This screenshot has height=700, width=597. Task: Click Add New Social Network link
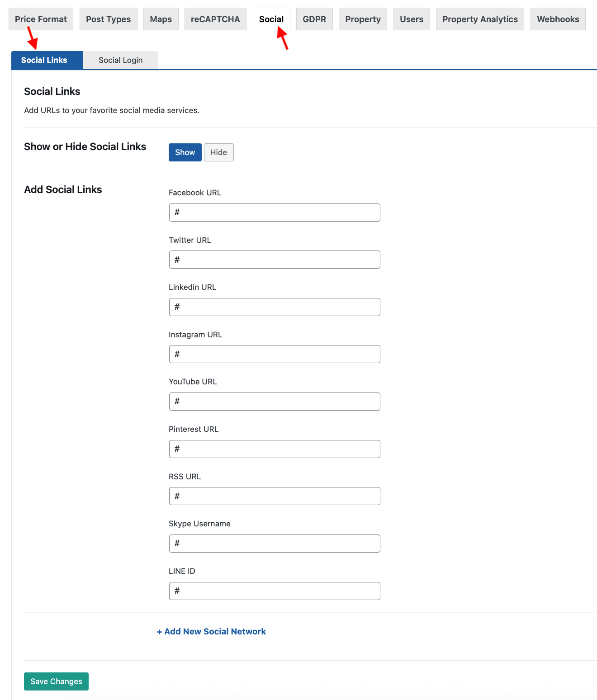[x=211, y=632]
